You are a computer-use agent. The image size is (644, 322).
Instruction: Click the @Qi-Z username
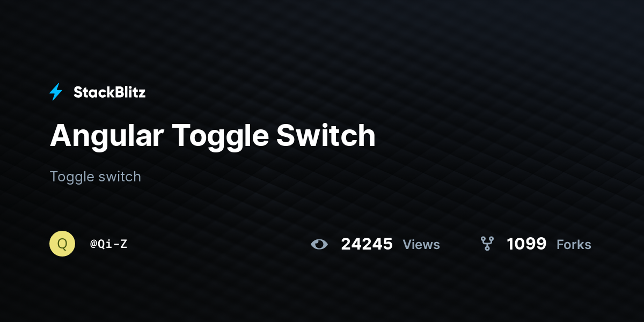(108, 244)
